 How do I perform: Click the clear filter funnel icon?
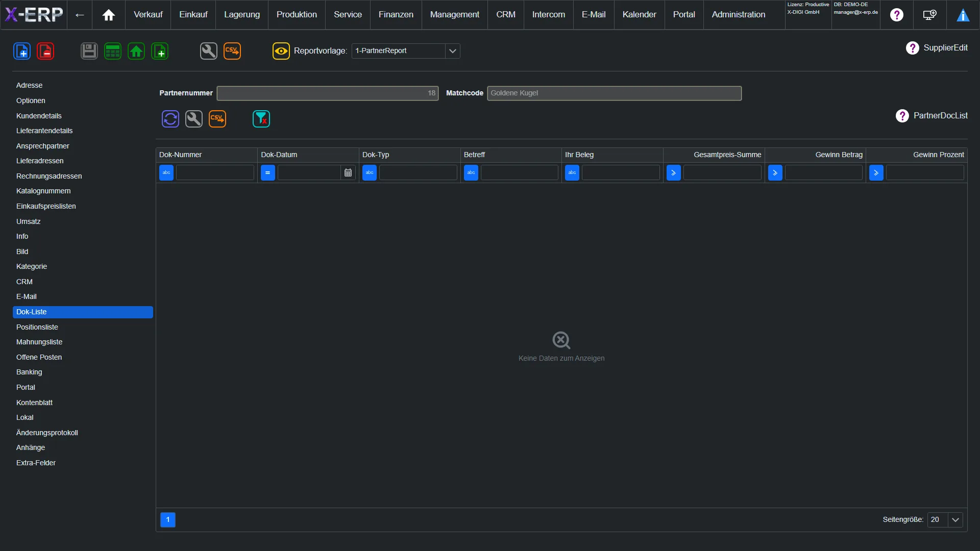point(261,119)
